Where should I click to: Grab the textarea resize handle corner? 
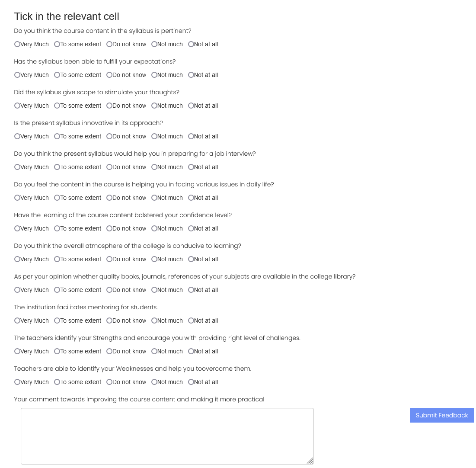(x=310, y=461)
